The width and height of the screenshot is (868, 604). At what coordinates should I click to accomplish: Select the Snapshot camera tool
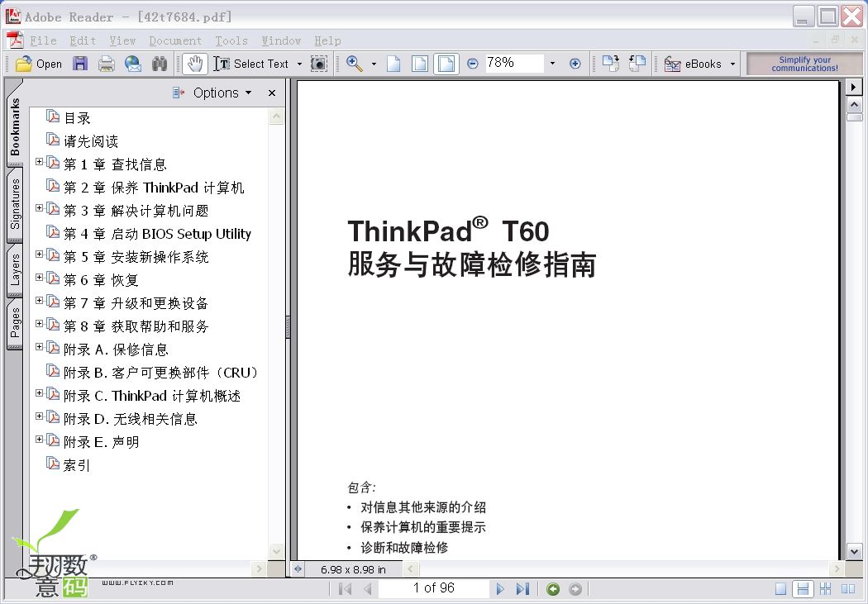point(319,64)
